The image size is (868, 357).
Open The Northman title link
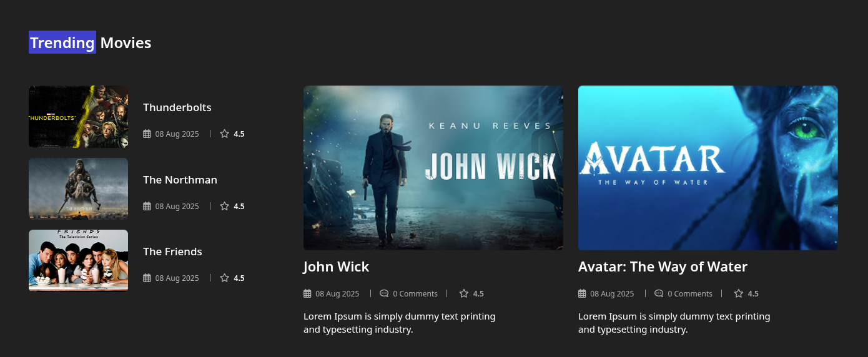click(x=180, y=180)
